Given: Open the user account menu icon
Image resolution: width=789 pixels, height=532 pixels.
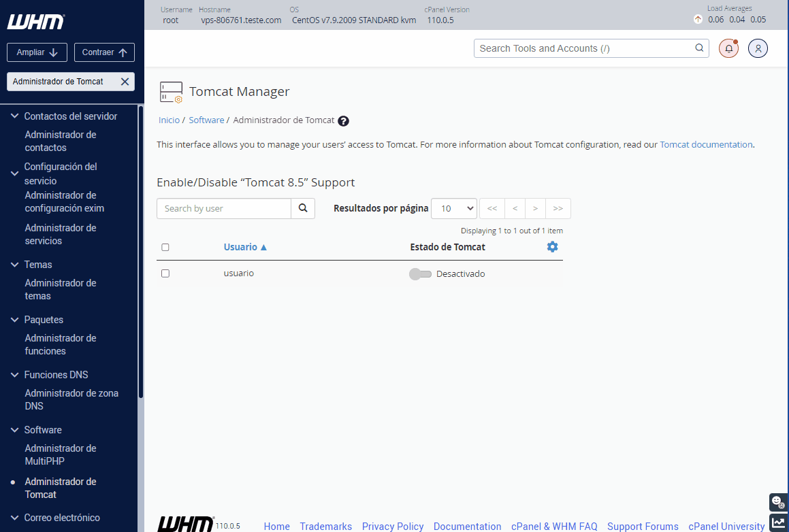Looking at the screenshot, I should (758, 48).
